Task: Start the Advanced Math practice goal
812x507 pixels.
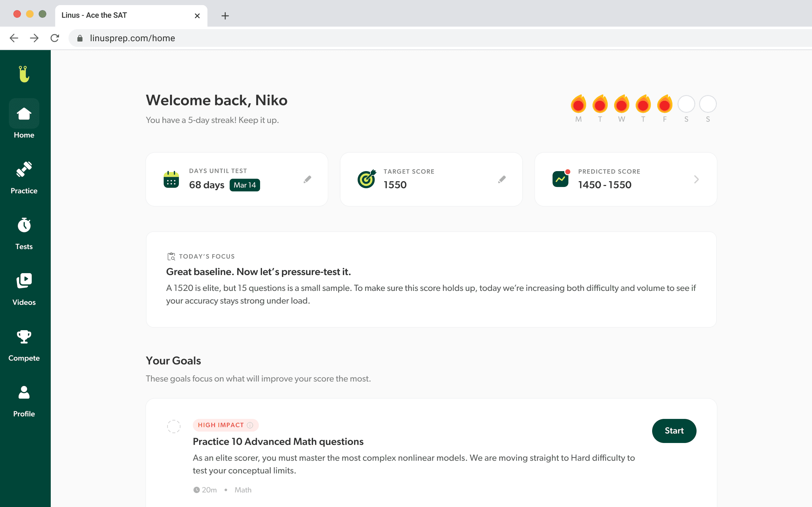Action: (674, 431)
